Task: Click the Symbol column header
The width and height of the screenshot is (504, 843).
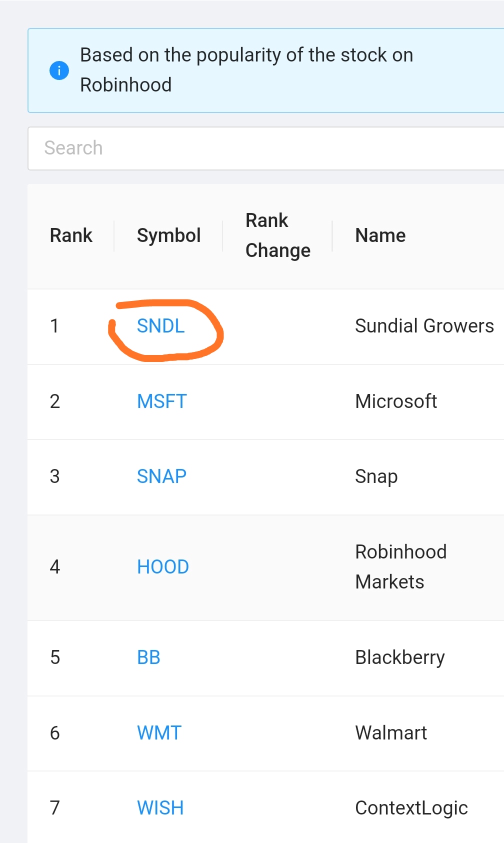Action: tap(168, 235)
